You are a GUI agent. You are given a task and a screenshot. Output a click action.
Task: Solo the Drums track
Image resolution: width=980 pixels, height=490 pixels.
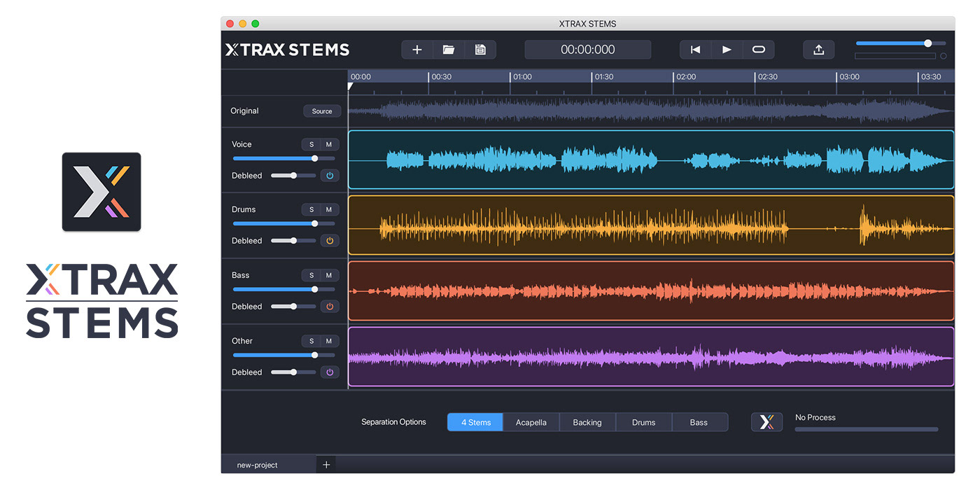pos(311,209)
